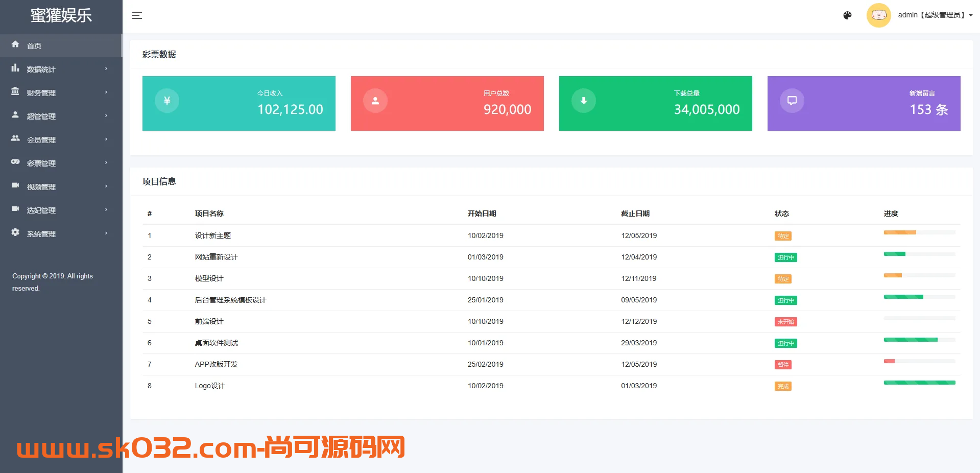Click the progress bar for 后台管理系统模板设计
Viewport: 980px width, 473px height.
click(920, 297)
